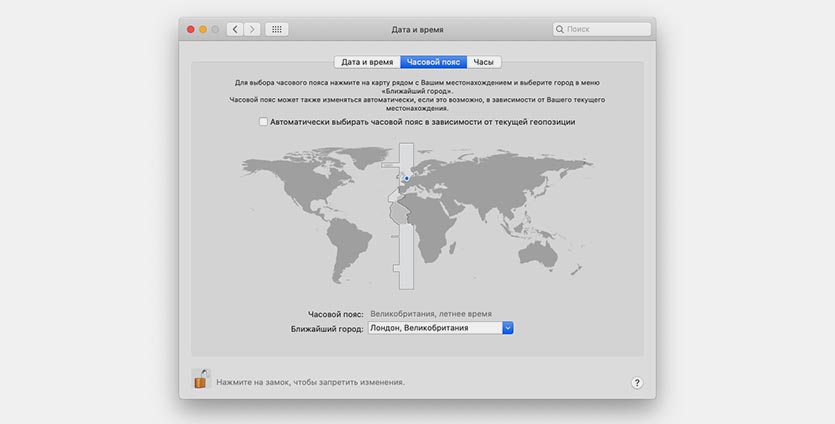This screenshot has height=424, width=835.
Task: Switch to the Дата и время tab
Action: point(367,62)
